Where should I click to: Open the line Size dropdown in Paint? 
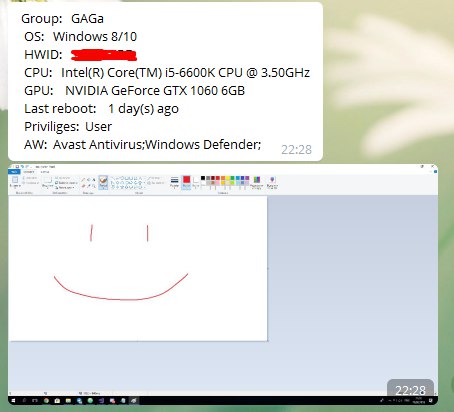(174, 183)
